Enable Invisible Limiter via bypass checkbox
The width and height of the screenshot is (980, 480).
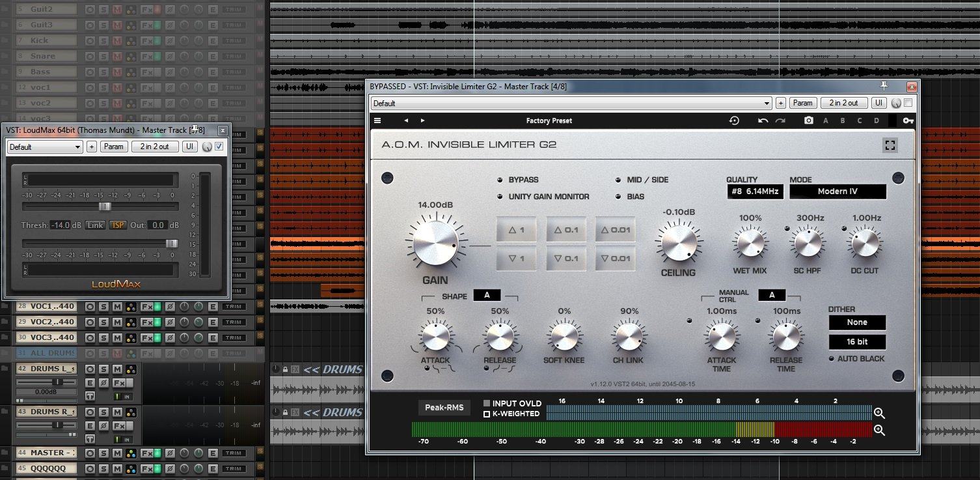[x=908, y=103]
